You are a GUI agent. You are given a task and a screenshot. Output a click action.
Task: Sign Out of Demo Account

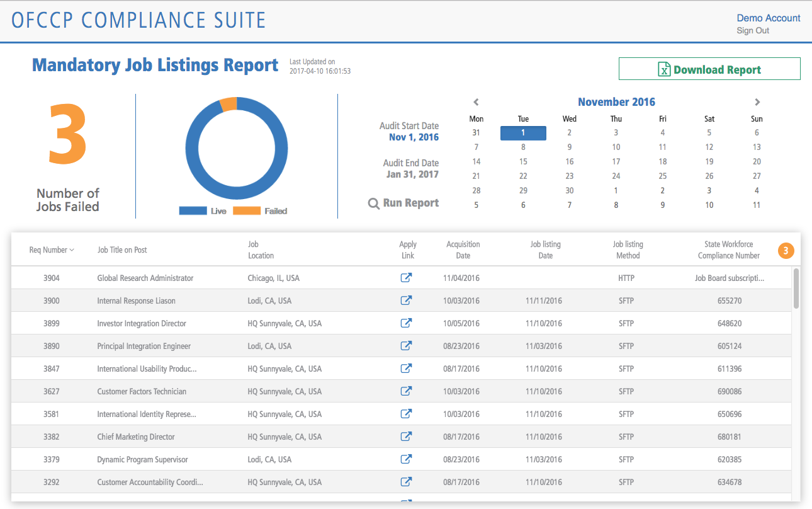coord(753,30)
